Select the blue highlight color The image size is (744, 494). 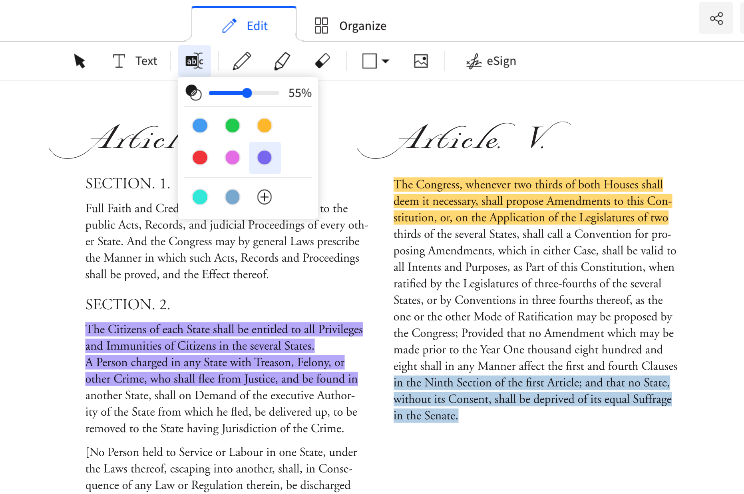[200, 126]
